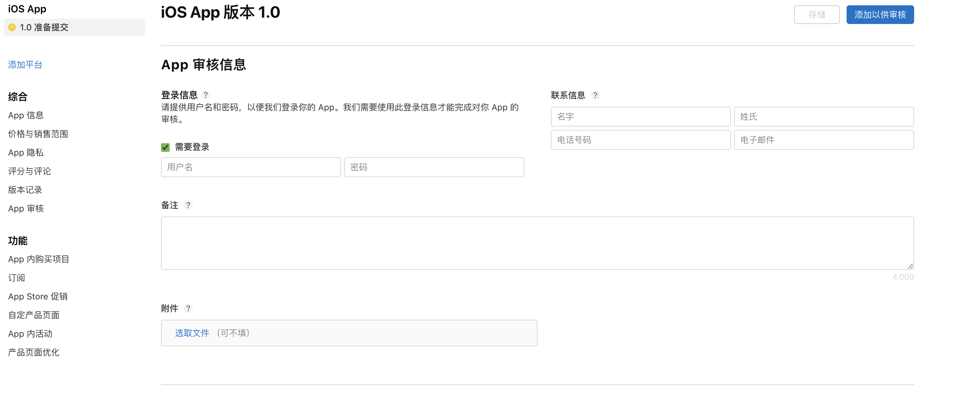Click the 添加平台 link

coord(25,65)
